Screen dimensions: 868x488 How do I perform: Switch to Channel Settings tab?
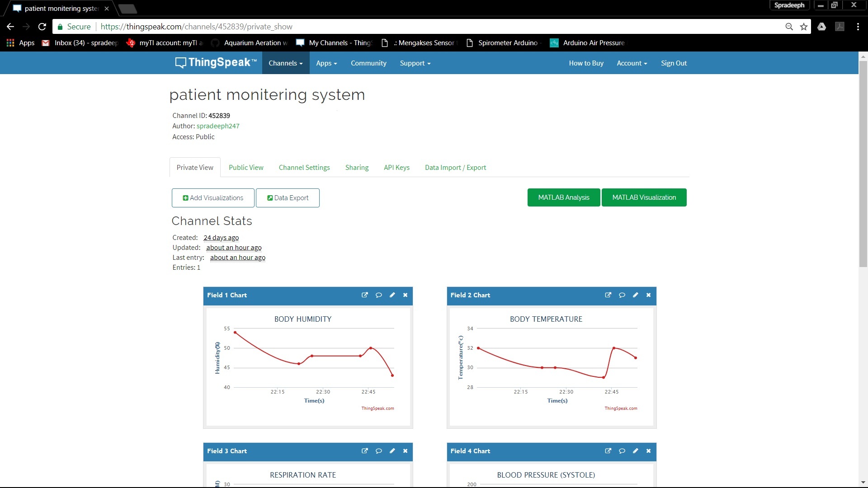(304, 167)
